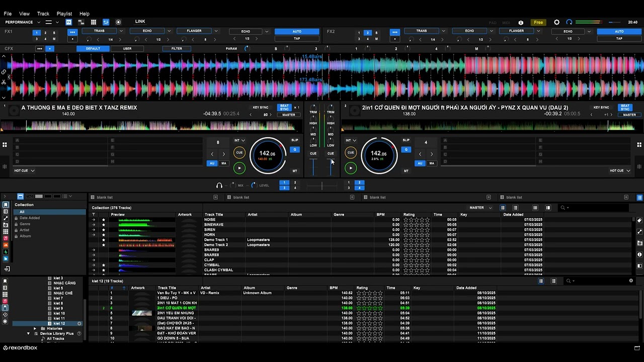Open the Beatport icon in browser sidebar

[6, 252]
